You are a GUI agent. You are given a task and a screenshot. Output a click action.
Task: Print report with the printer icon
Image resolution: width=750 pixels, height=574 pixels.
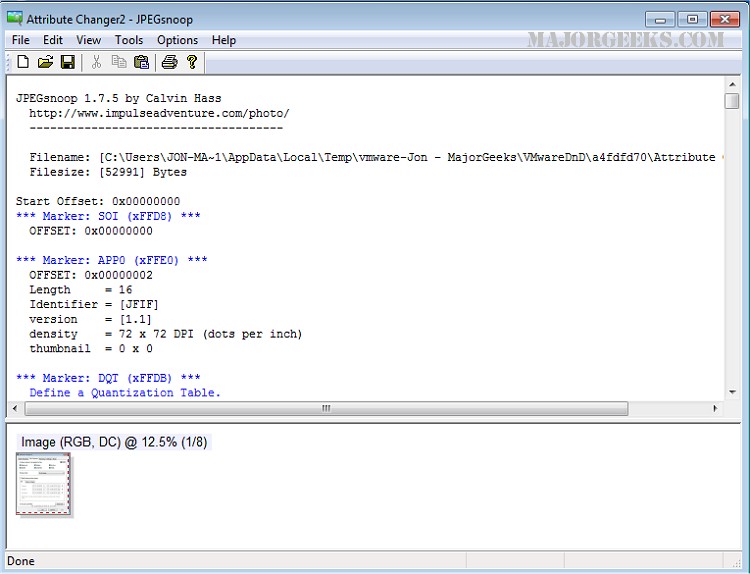point(169,62)
